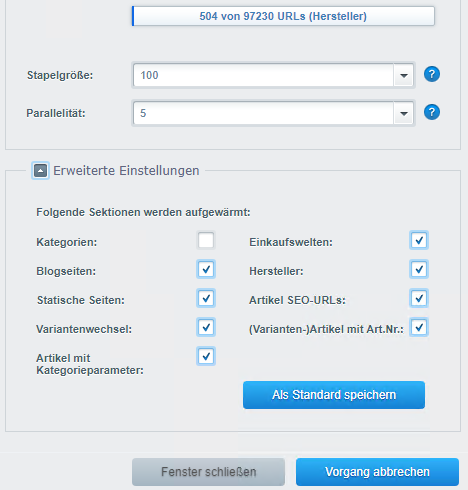Disable the Artikel SEO-URLs checkbox
The image size is (468, 490).
pos(419,298)
